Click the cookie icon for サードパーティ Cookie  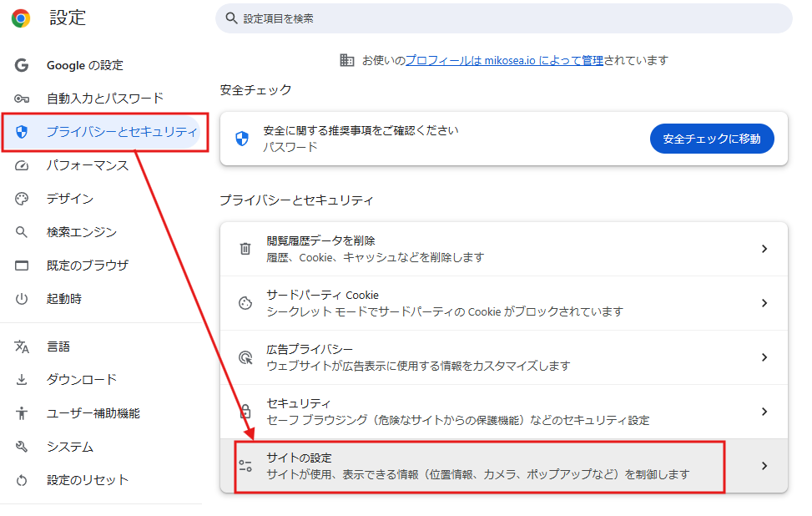(x=245, y=303)
